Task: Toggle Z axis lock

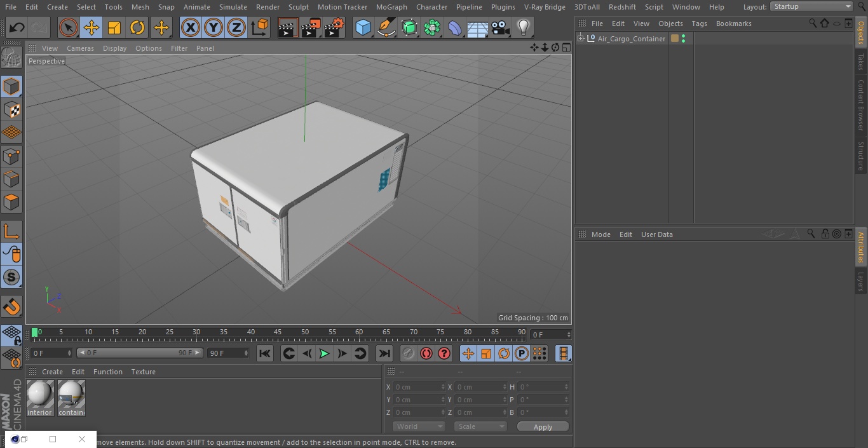Action: 236,27
